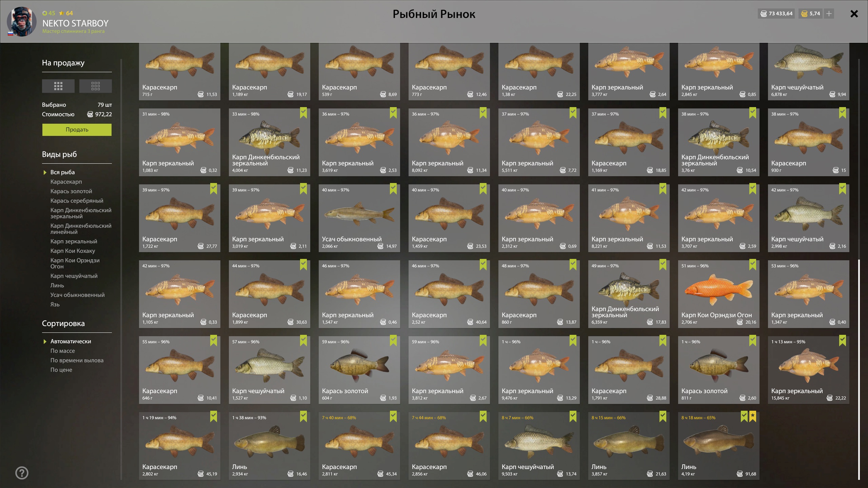This screenshot has height=488, width=868.
Task: Switch to the large grid view icon
Action: [x=58, y=86]
